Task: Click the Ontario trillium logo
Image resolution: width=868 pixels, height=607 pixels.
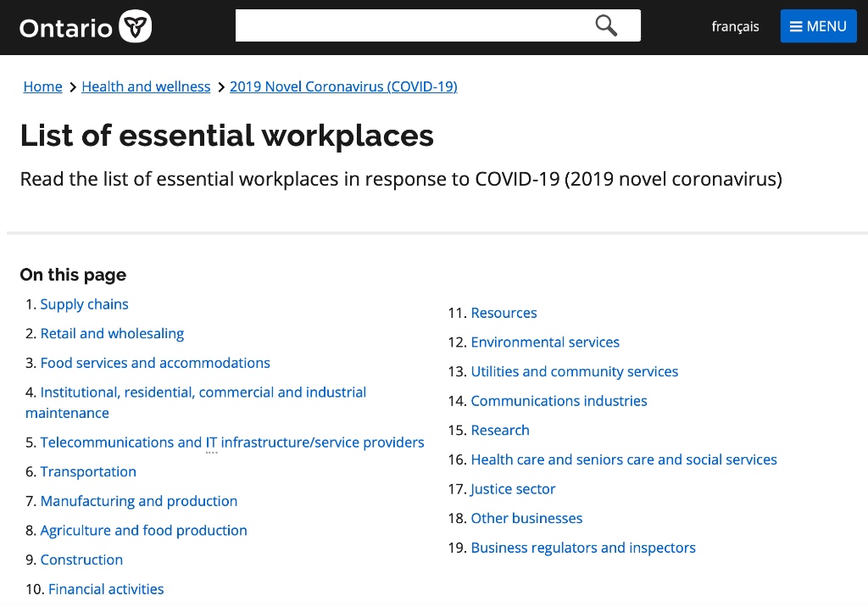Action: click(86, 26)
